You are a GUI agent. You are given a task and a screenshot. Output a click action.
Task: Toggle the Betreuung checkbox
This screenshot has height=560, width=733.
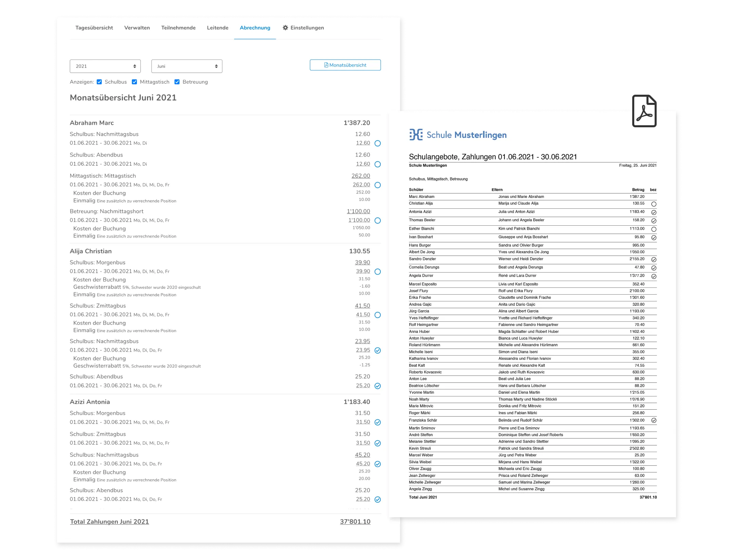point(177,82)
